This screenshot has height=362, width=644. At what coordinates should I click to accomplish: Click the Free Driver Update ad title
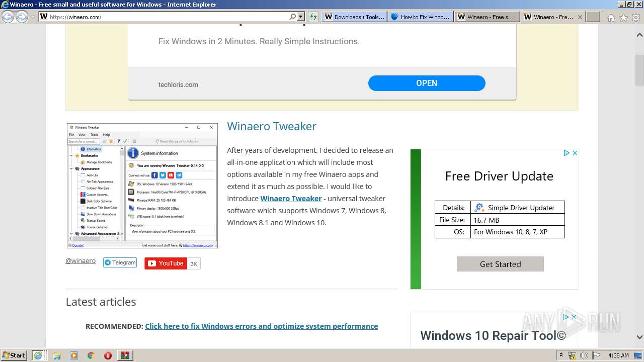click(x=499, y=176)
